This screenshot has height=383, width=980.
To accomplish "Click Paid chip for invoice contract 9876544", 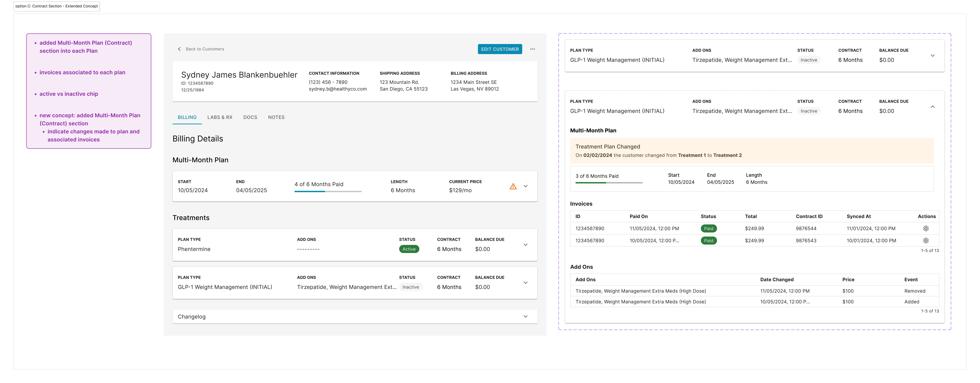I will pos(709,228).
